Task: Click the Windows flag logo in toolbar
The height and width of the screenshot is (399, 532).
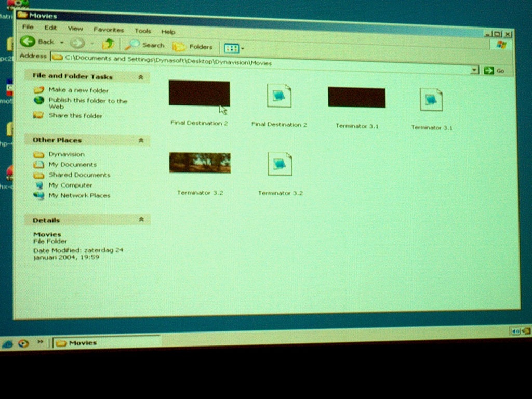Action: [501, 45]
